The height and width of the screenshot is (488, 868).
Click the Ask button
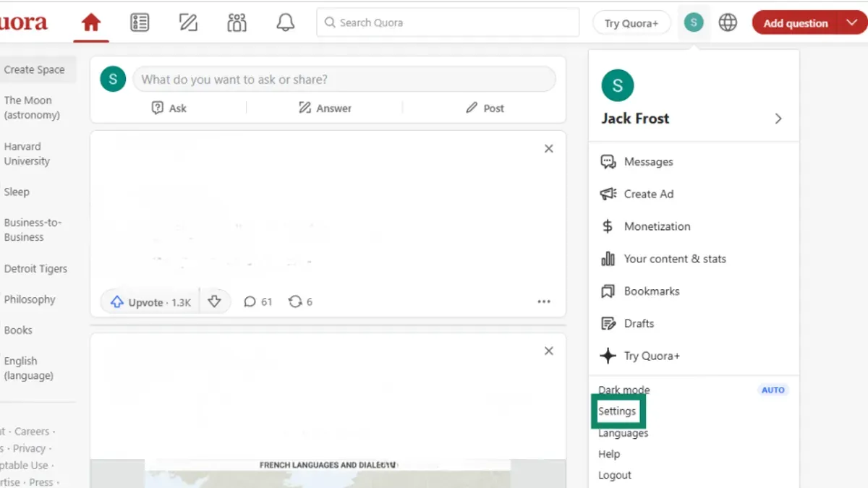pyautogui.click(x=169, y=108)
